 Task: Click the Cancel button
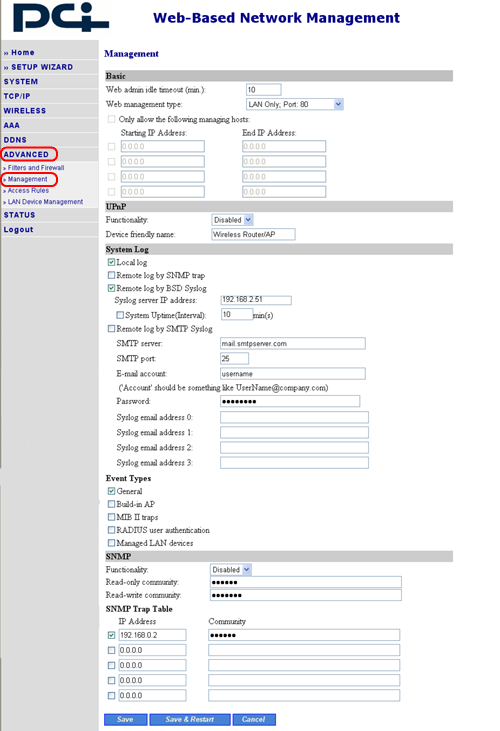pyautogui.click(x=254, y=719)
